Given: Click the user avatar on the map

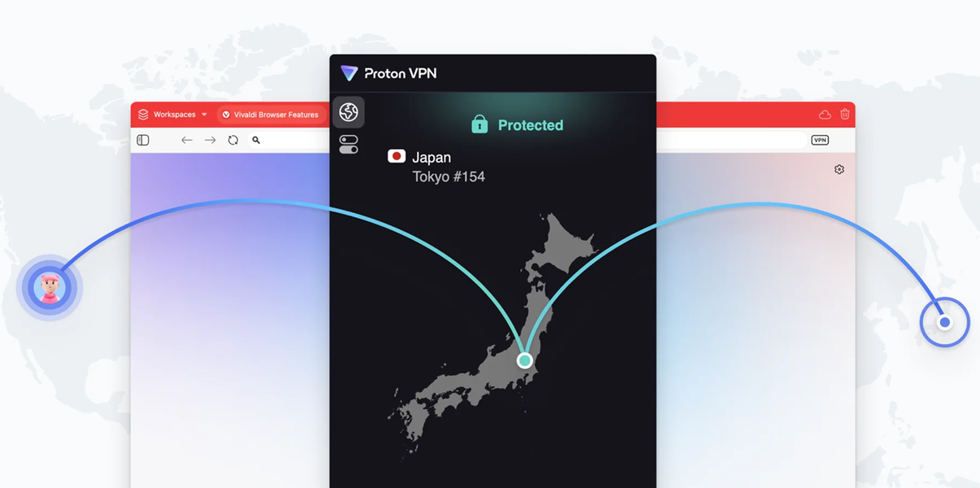Looking at the screenshot, I should tap(50, 288).
